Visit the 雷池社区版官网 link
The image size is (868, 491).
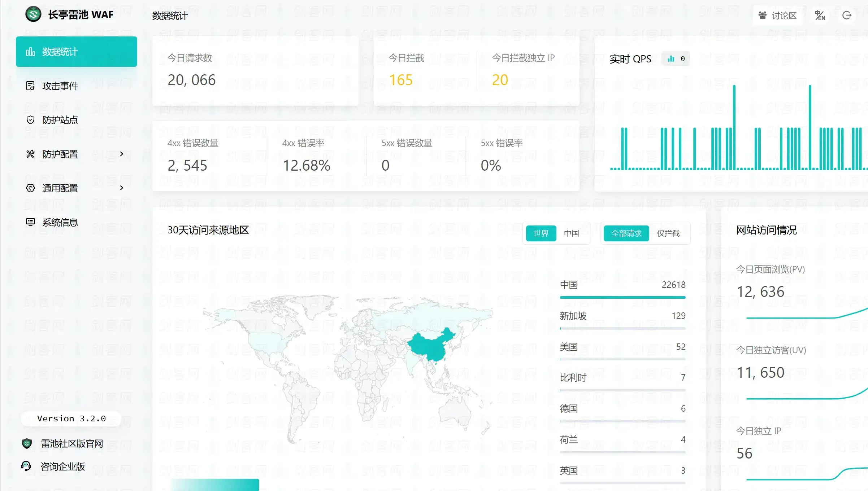[72, 443]
